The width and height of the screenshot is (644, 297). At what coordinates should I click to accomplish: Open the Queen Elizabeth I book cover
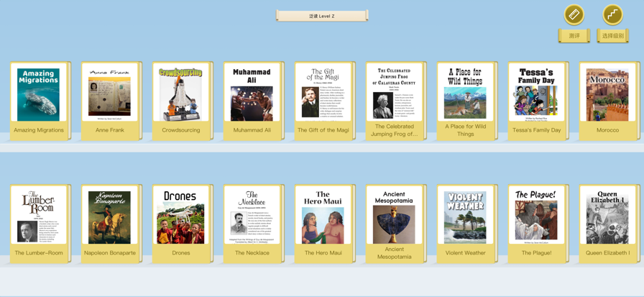607,215
